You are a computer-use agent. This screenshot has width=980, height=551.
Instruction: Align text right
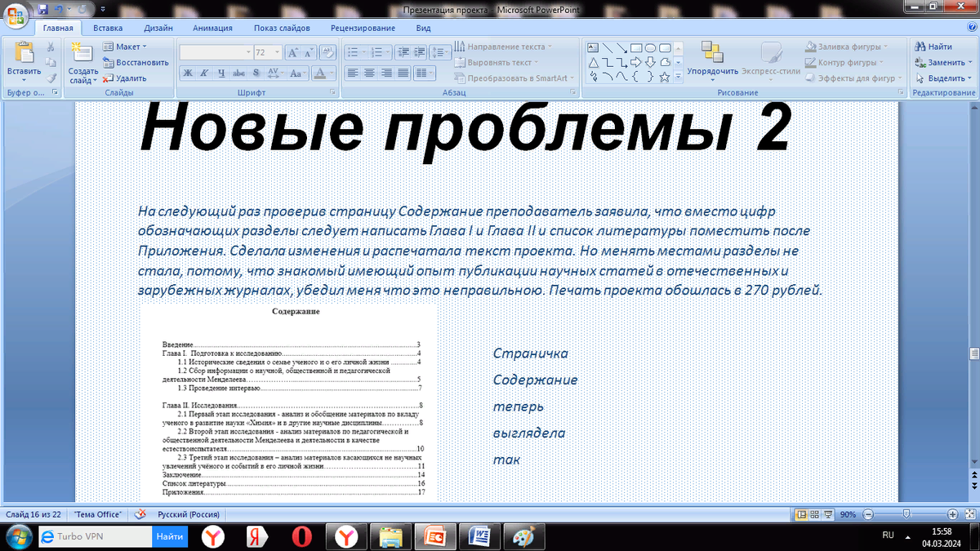coord(386,73)
